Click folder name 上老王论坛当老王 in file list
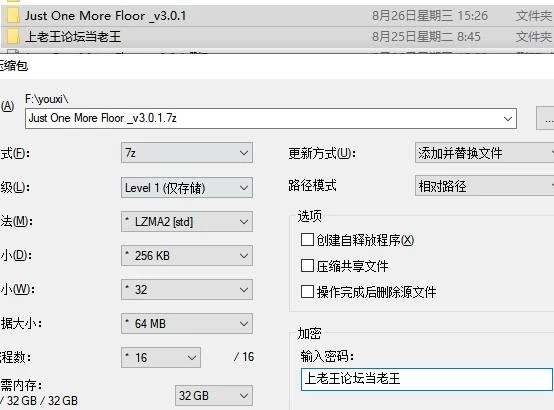Image resolution: width=554 pixels, height=410 pixels. [73, 37]
